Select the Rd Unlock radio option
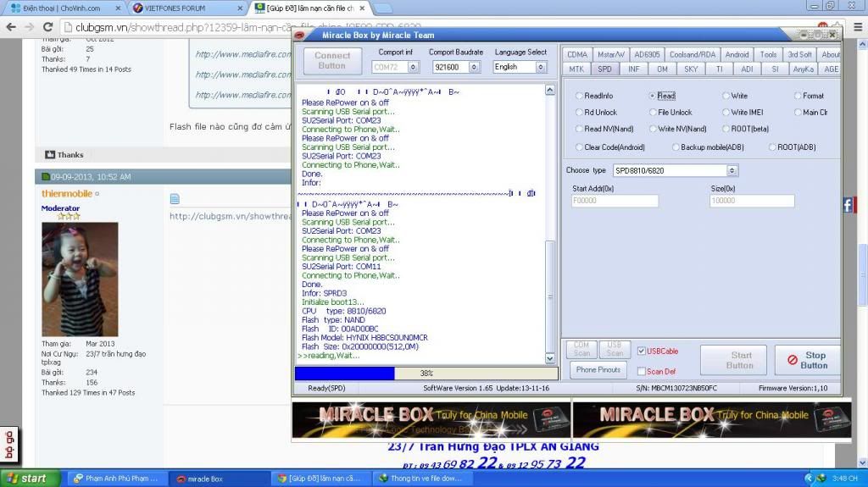The width and height of the screenshot is (868, 487). [579, 113]
